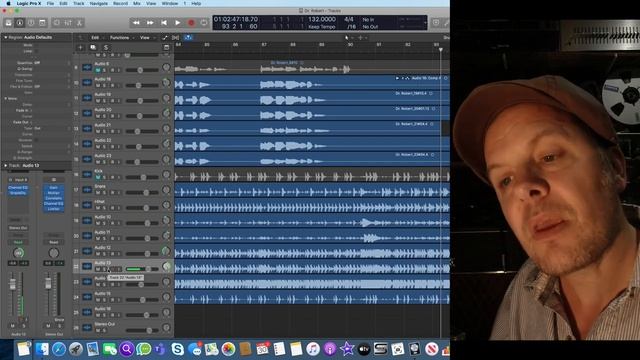This screenshot has width=640, height=360.
Task: Click the Bnce bounce button
Action: coord(59,320)
